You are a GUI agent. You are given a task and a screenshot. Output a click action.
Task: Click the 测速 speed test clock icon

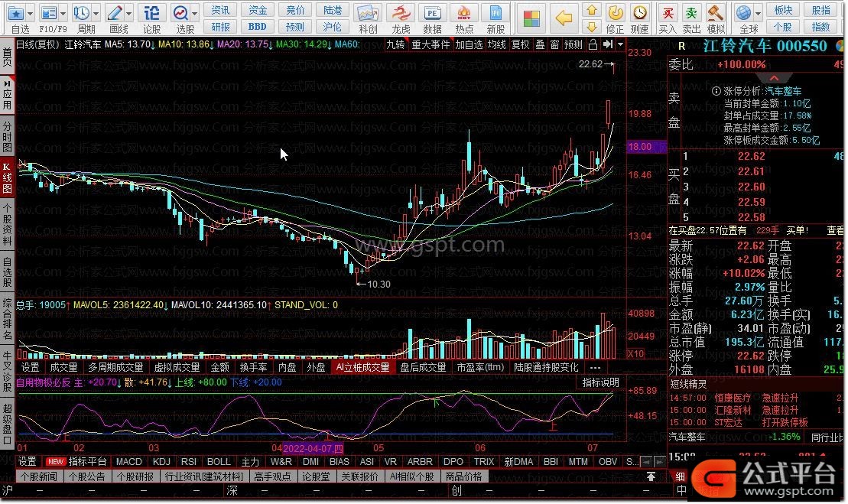(x=640, y=12)
